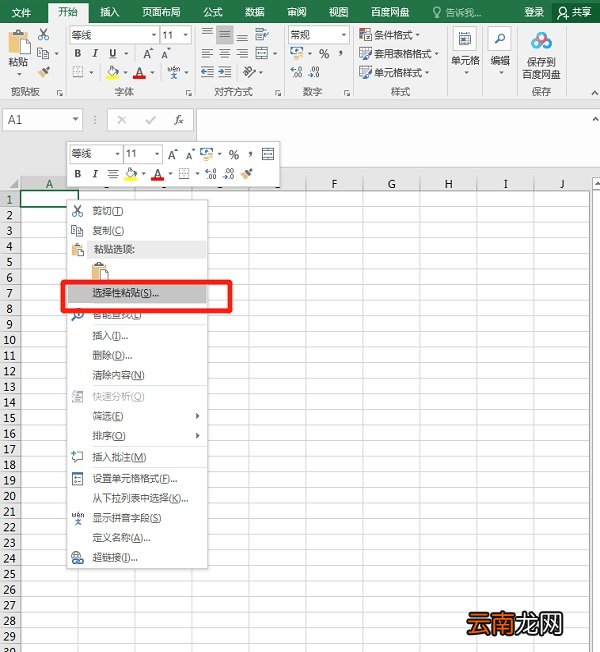Click the insert function fx icon
Screen dimensions: 600x652
click(179, 120)
